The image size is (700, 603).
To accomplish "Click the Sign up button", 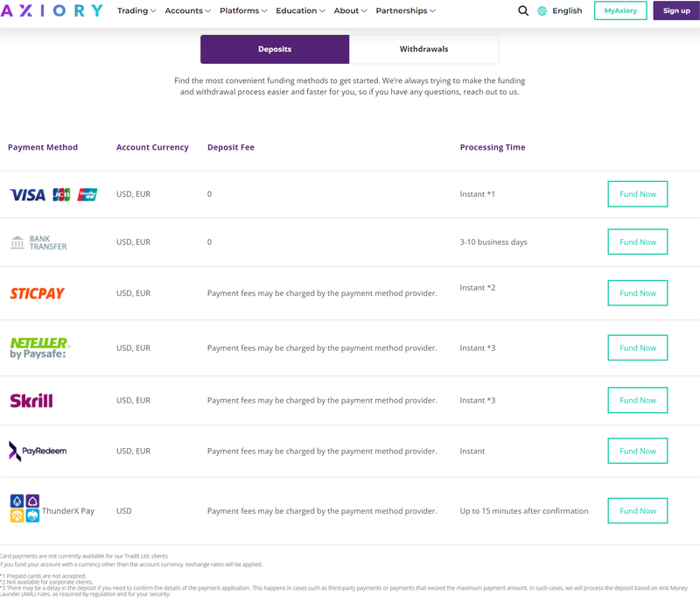I will tap(676, 11).
